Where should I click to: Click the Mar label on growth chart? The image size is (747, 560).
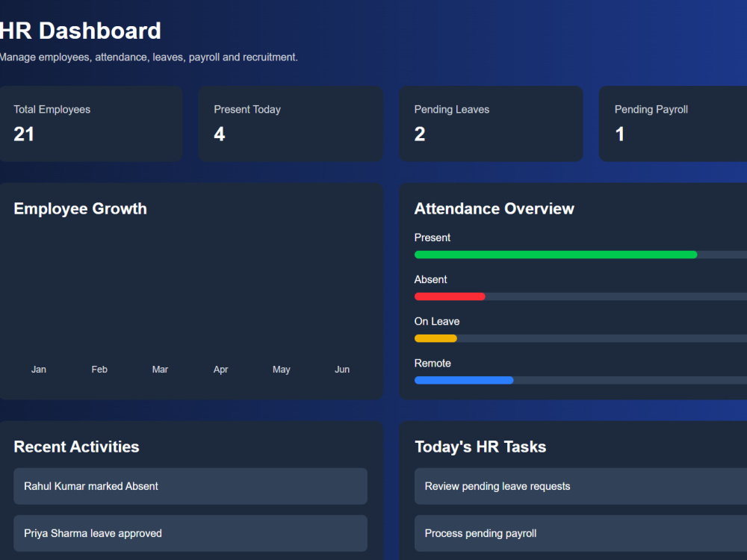[x=160, y=370]
